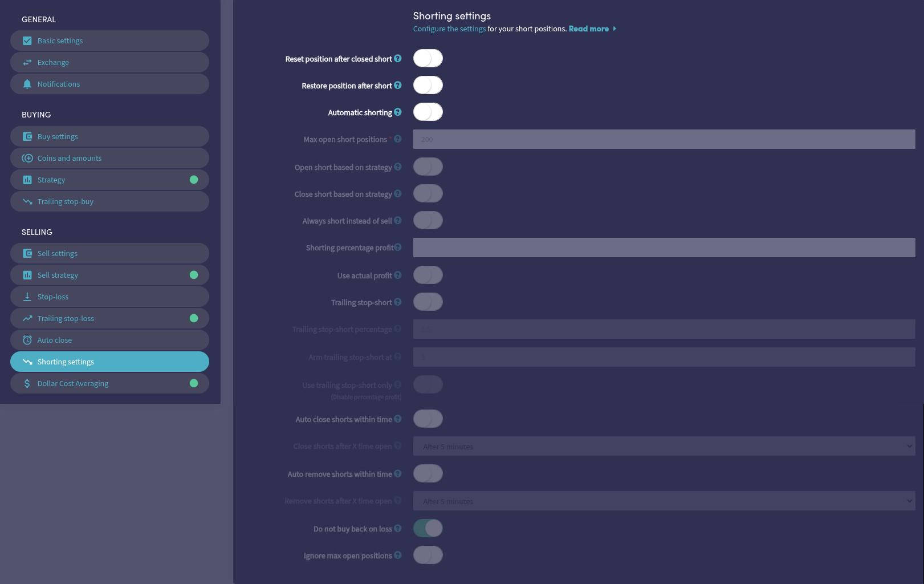Viewport: 924px width, 584px height.
Task: Follow the Read more link
Action: pyautogui.click(x=589, y=29)
